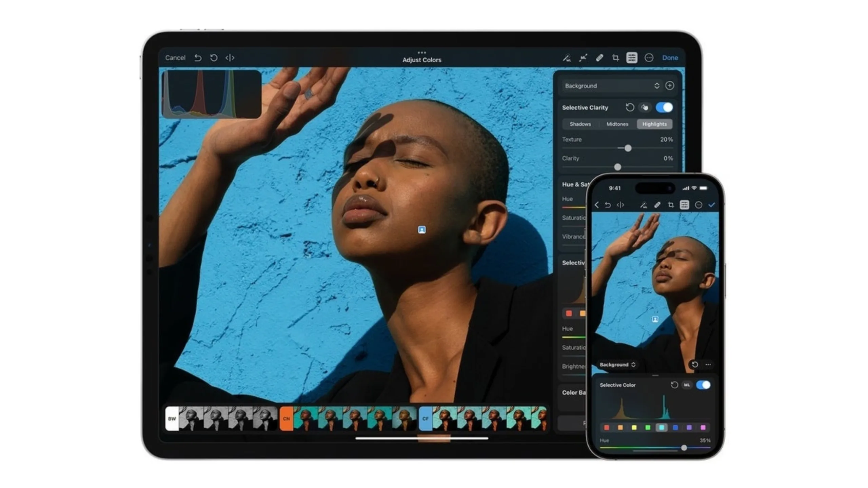
Task: Select the blue CF preset group label
Action: pyautogui.click(x=426, y=419)
